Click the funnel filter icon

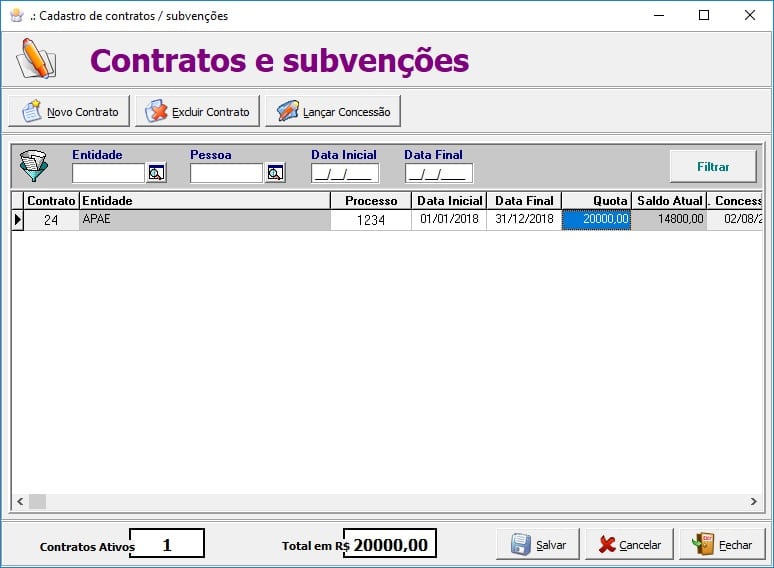point(34,166)
